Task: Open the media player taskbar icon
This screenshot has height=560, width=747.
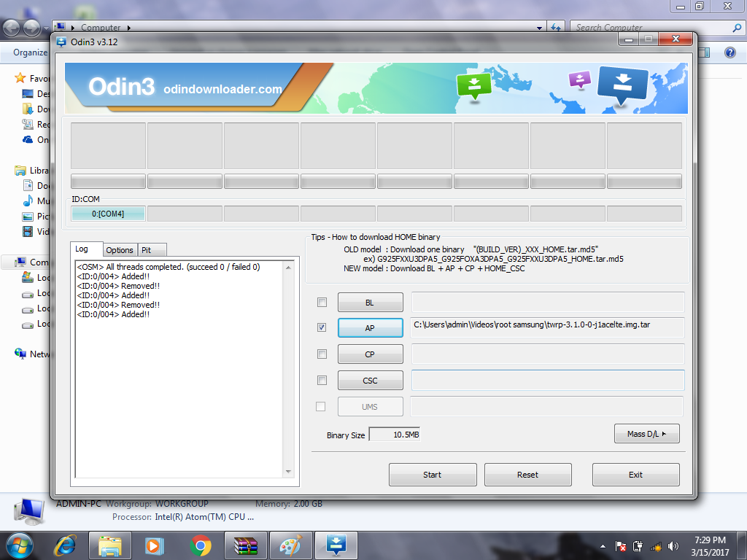Action: tap(154, 545)
